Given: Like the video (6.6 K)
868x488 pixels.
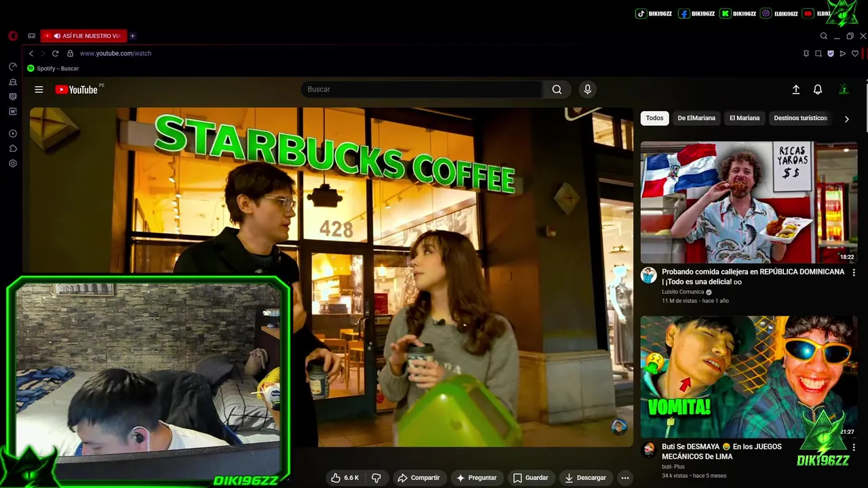Looking at the screenshot, I should point(345,478).
